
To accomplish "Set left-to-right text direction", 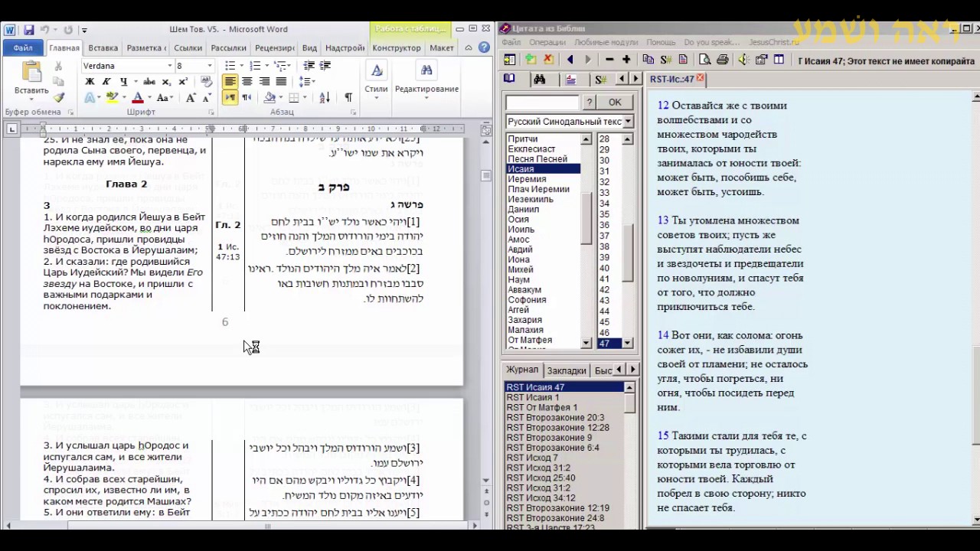I will pyautogui.click(x=230, y=97).
